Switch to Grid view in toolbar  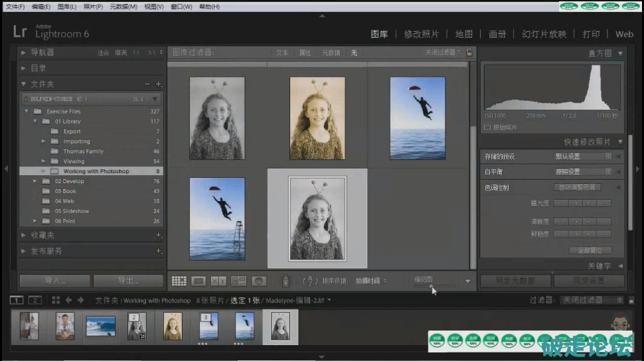[179, 281]
